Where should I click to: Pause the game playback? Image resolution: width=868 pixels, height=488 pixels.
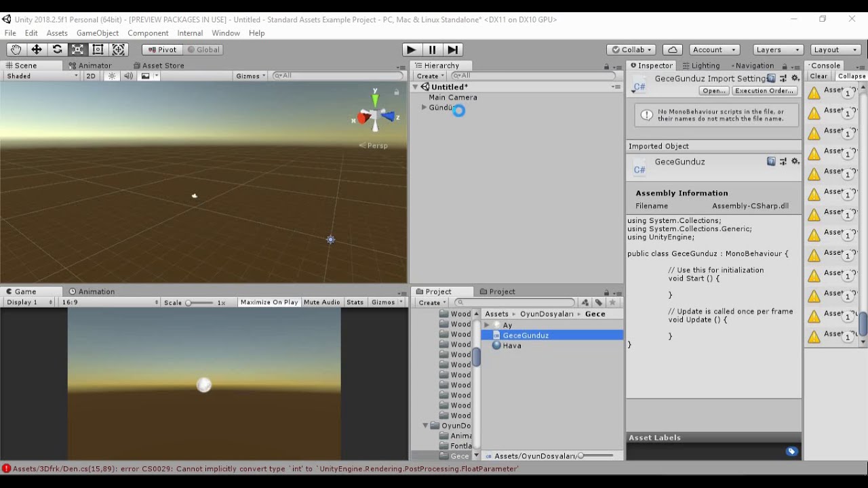tap(432, 49)
